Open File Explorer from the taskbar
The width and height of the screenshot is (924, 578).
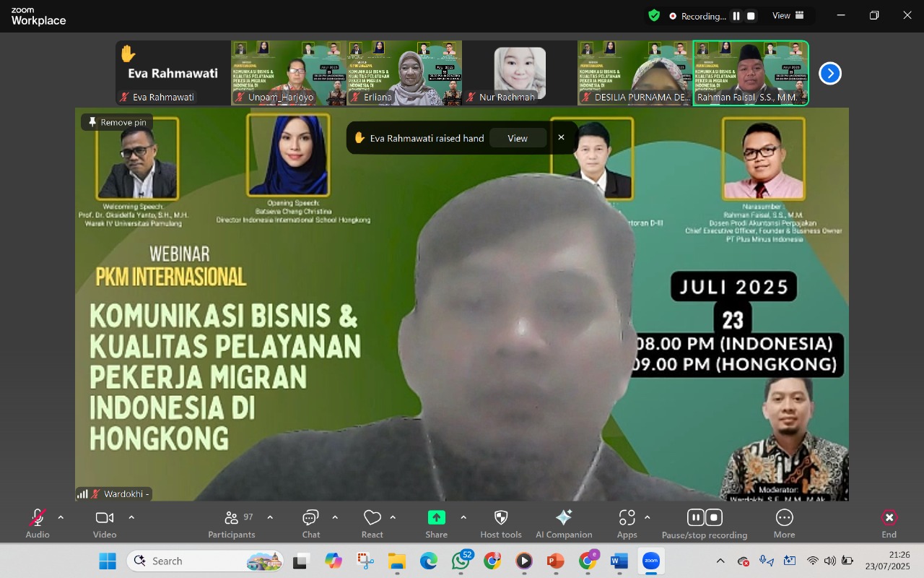coord(397,561)
